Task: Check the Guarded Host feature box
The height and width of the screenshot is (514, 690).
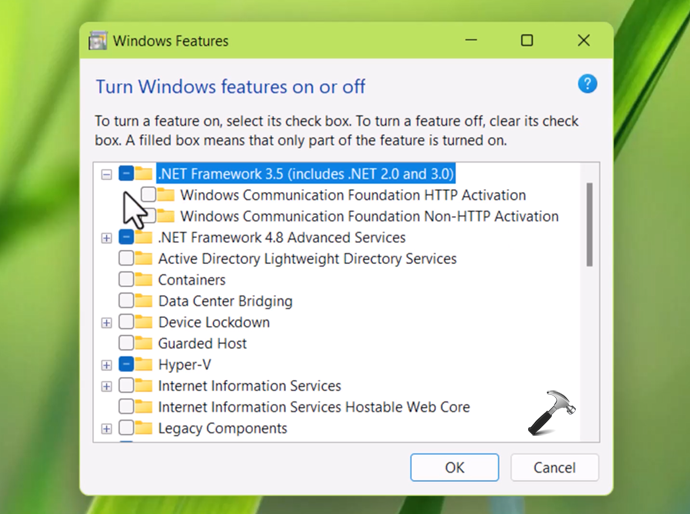Action: tap(126, 343)
